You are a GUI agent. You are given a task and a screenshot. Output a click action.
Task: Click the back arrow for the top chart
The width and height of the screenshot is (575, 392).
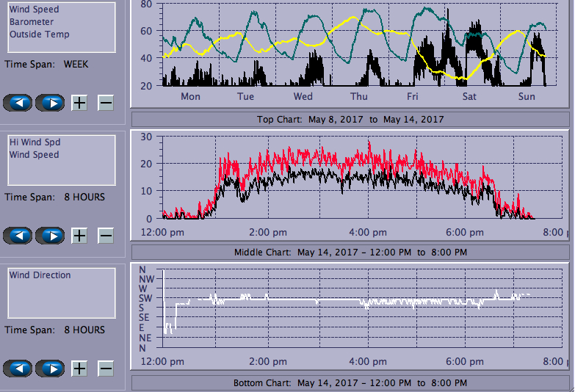[x=18, y=102]
